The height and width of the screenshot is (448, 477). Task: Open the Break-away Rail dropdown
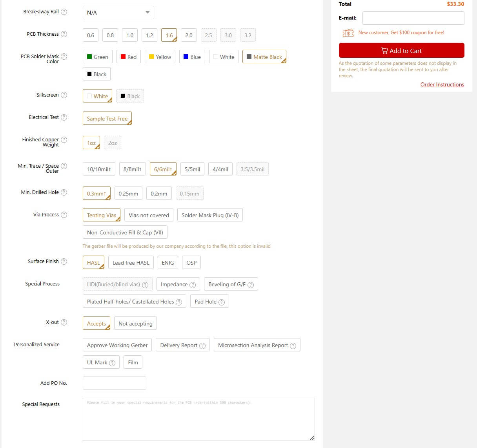coord(118,13)
